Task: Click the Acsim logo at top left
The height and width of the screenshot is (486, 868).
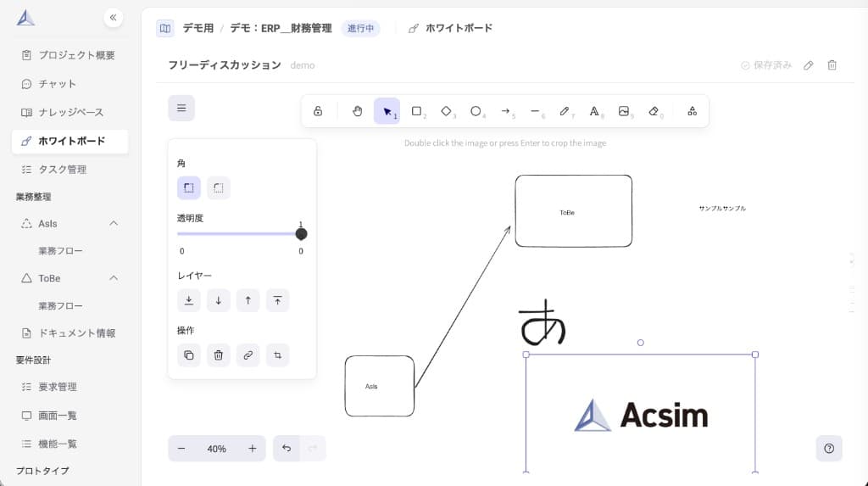Action: coord(25,18)
